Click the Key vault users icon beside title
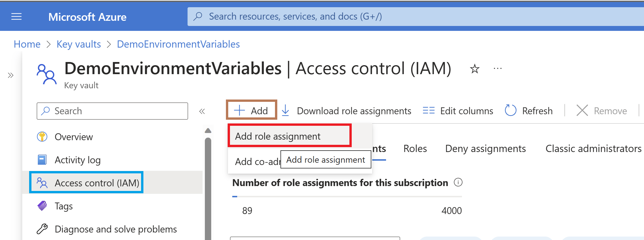 pos(46,74)
